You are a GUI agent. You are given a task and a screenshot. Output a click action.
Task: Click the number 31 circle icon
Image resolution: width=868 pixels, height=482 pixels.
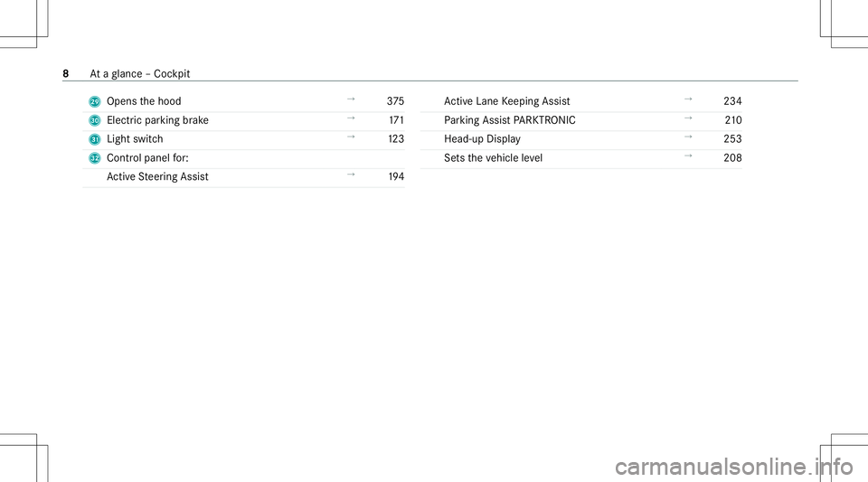tap(95, 139)
